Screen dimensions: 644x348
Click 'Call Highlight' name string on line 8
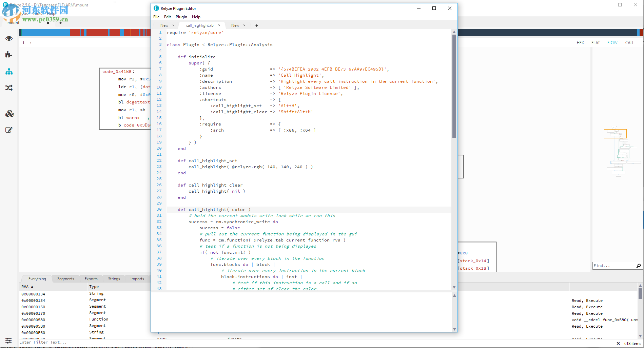coord(300,75)
